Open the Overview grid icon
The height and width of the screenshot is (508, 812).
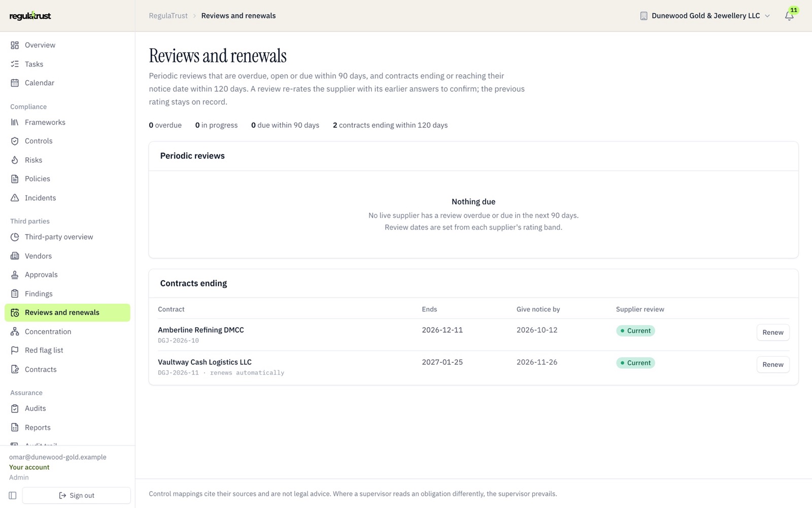point(15,45)
